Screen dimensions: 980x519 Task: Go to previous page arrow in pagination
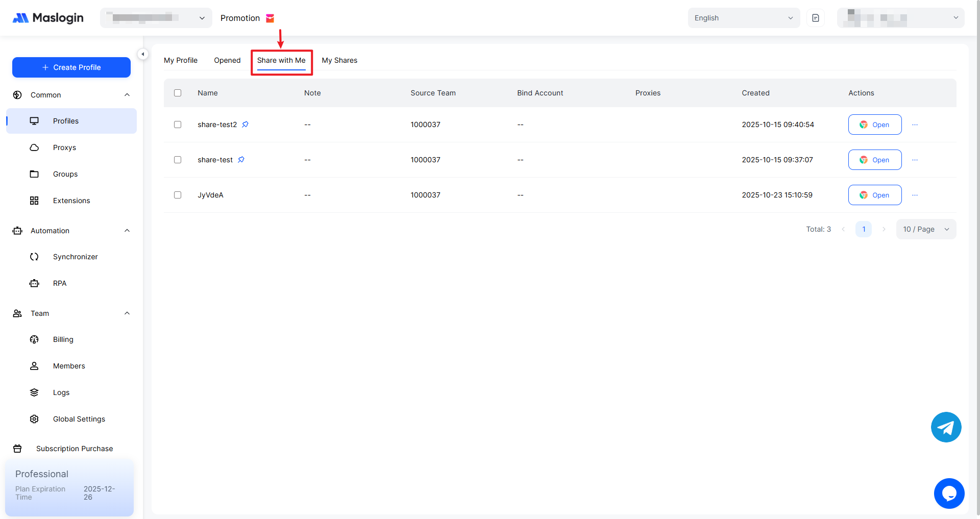pyautogui.click(x=843, y=229)
